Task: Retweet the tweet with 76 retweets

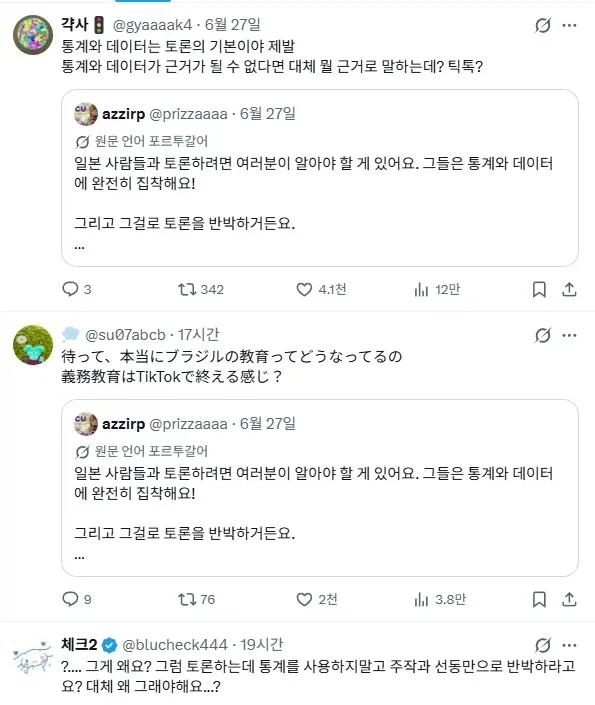Action: (x=196, y=599)
